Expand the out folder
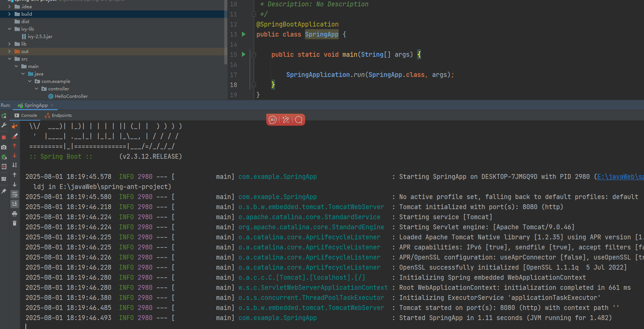This screenshot has width=644, height=329. pos(9,52)
